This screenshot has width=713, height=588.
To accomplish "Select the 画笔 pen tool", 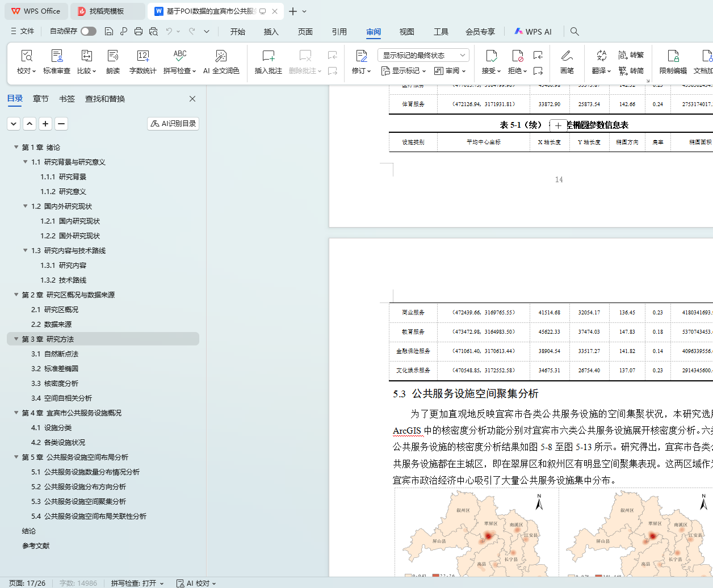I will pyautogui.click(x=567, y=56).
